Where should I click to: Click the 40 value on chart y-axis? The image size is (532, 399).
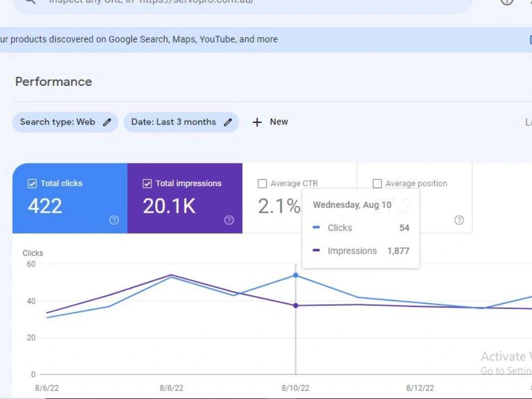pos(31,301)
